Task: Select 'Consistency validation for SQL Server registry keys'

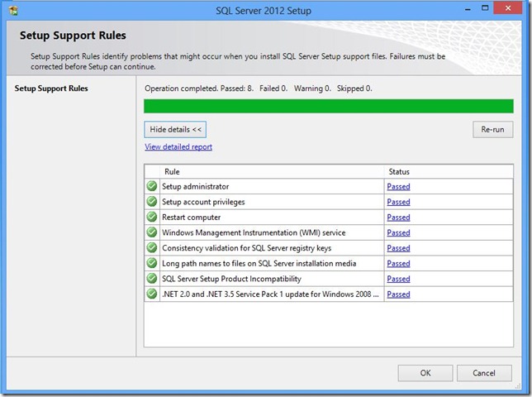Action: (247, 248)
